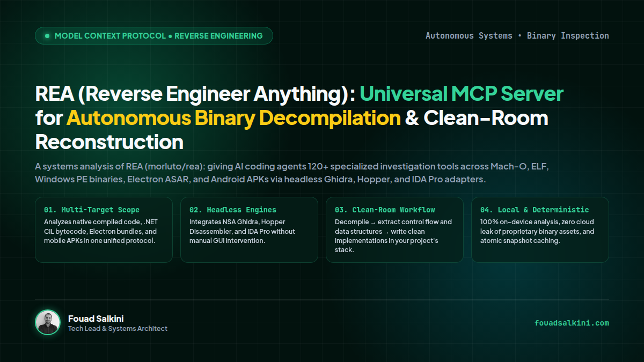The height and width of the screenshot is (362, 644).
Task: Click the 'Reconstruction' heading word
Action: click(x=109, y=142)
